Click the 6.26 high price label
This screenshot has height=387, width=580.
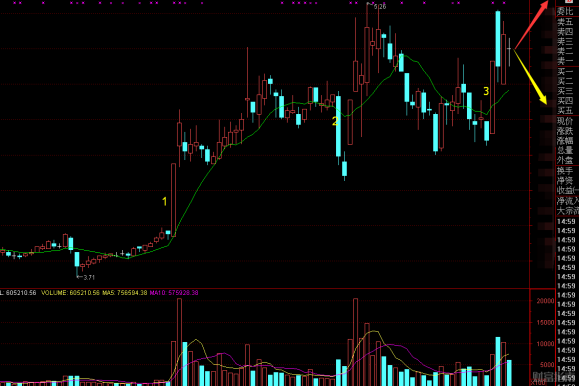tap(380, 6)
